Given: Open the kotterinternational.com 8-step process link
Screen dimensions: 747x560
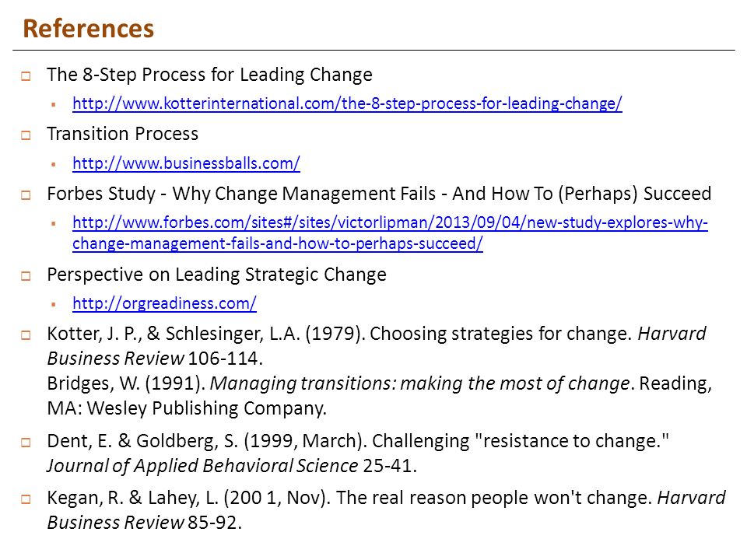Looking at the screenshot, I should click(347, 103).
